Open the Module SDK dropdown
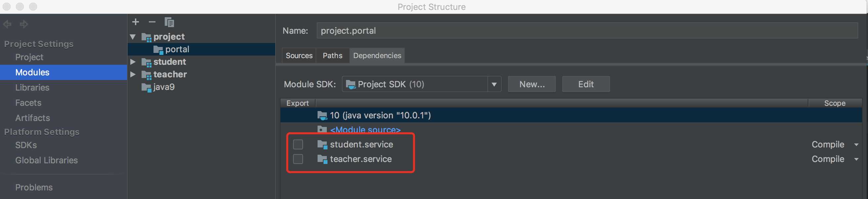 (x=494, y=84)
